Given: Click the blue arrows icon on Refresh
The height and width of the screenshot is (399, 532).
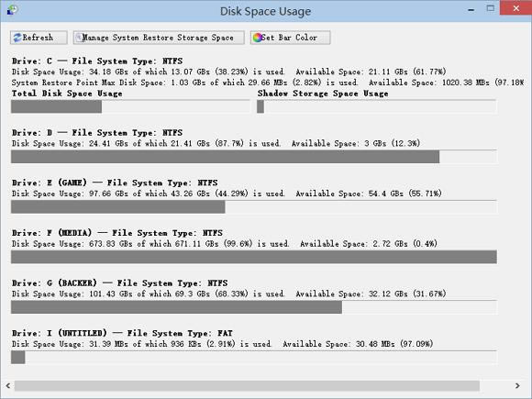Looking at the screenshot, I should (x=17, y=38).
